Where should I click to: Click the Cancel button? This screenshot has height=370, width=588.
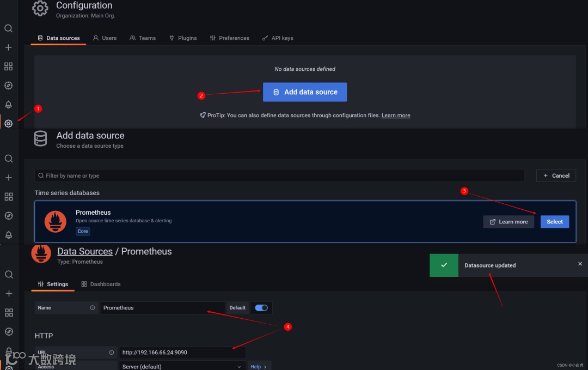point(556,175)
